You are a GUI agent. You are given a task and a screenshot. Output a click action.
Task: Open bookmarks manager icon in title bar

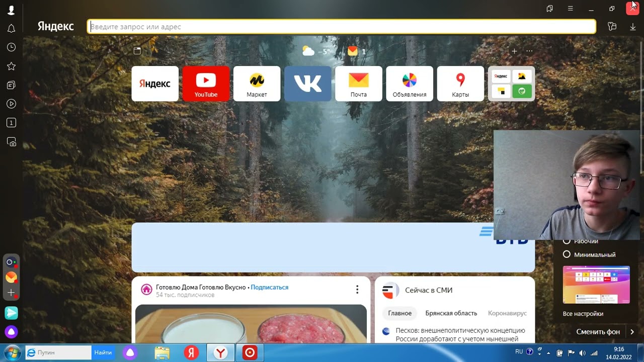[549, 9]
